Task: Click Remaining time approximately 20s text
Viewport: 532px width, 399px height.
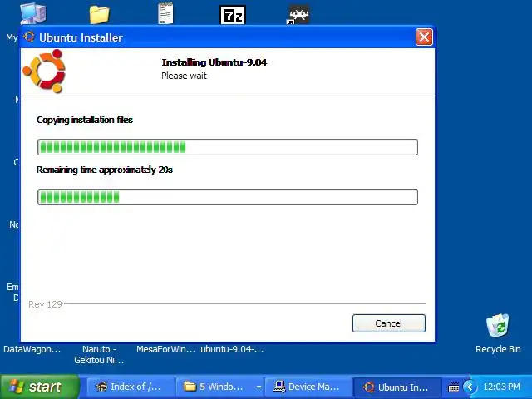Action: (105, 170)
